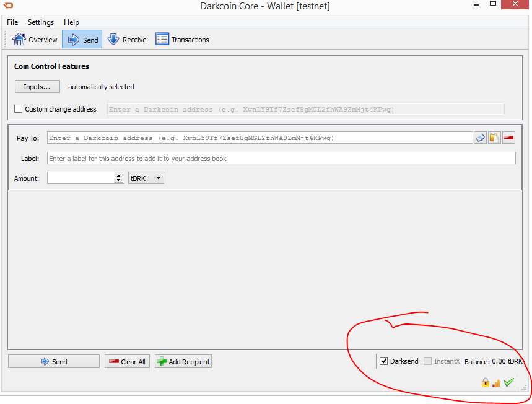
Task: Open the Help menu
Action: 71,22
